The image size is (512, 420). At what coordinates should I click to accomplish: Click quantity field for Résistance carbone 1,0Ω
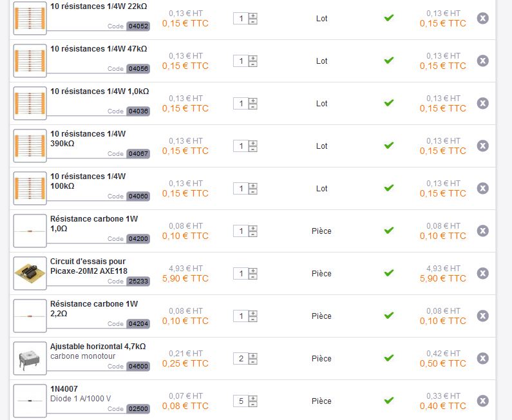pos(240,231)
